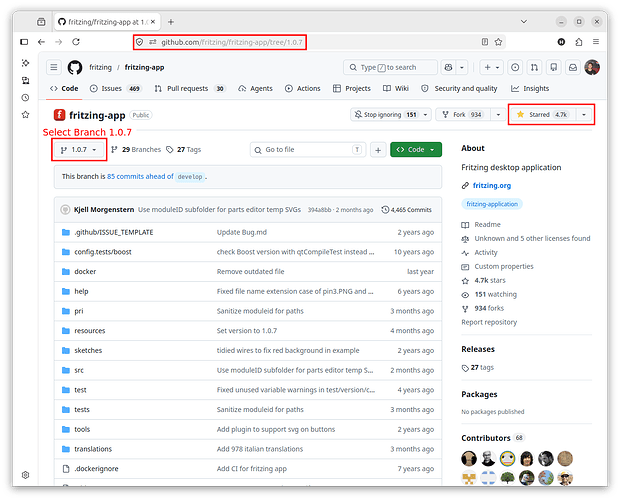This screenshot has height=500, width=620.
Task: View the 4,465 Commits history
Action: [406, 210]
